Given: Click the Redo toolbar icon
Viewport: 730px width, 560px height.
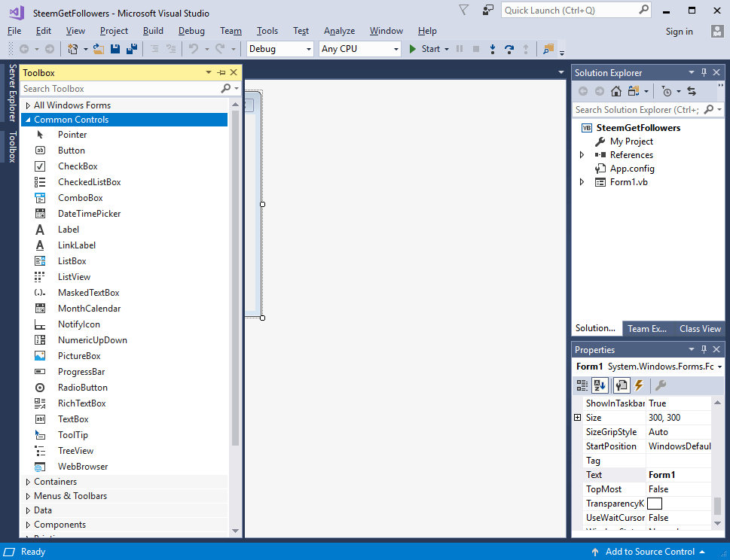Looking at the screenshot, I should (x=220, y=49).
